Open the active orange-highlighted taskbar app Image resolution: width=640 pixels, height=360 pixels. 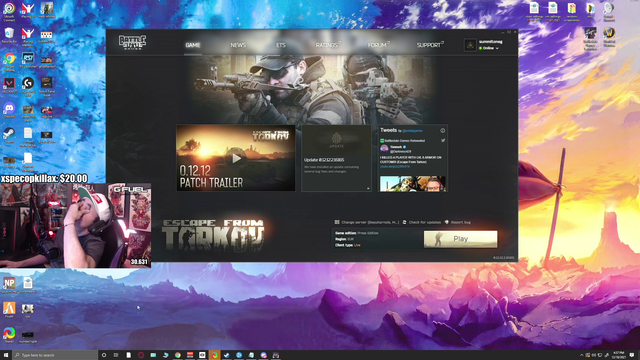214,355
